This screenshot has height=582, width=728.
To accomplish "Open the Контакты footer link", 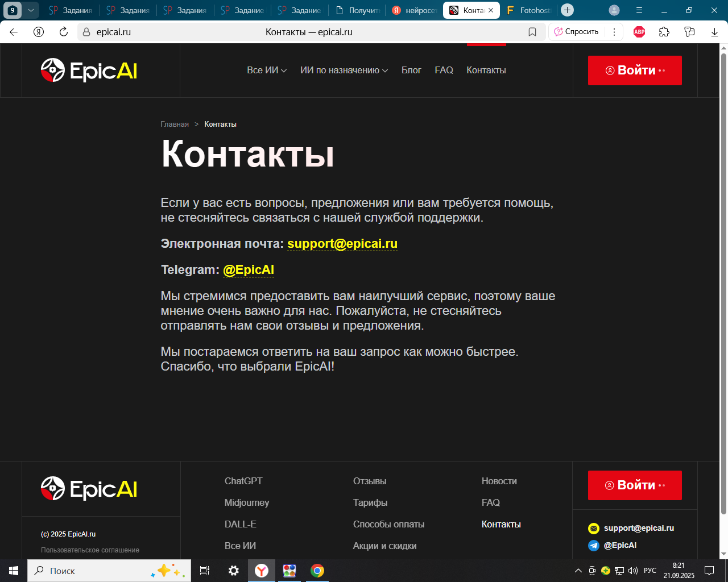I will (501, 525).
